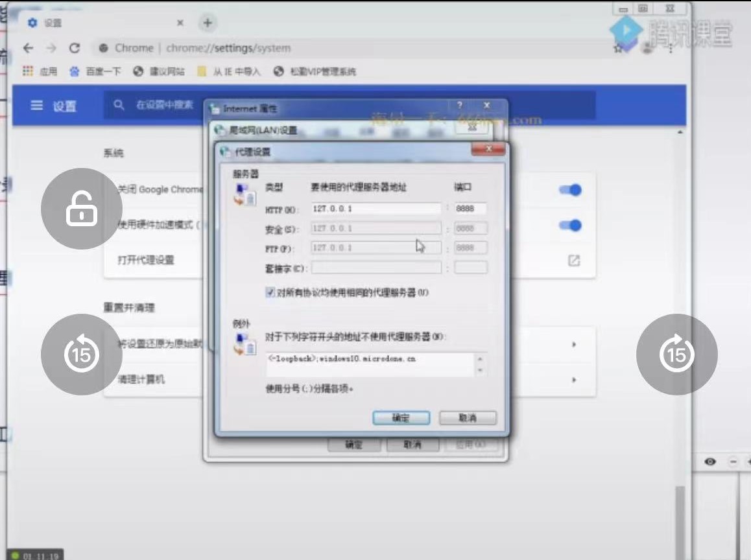The width and height of the screenshot is (751, 560).
Task: Click the 打开代理设置 row label
Action: tap(146, 260)
